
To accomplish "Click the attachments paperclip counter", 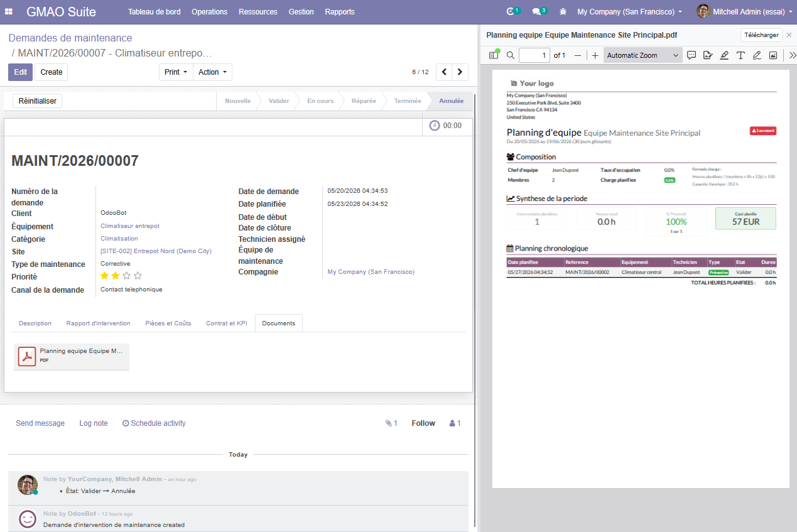I will tap(391, 423).
